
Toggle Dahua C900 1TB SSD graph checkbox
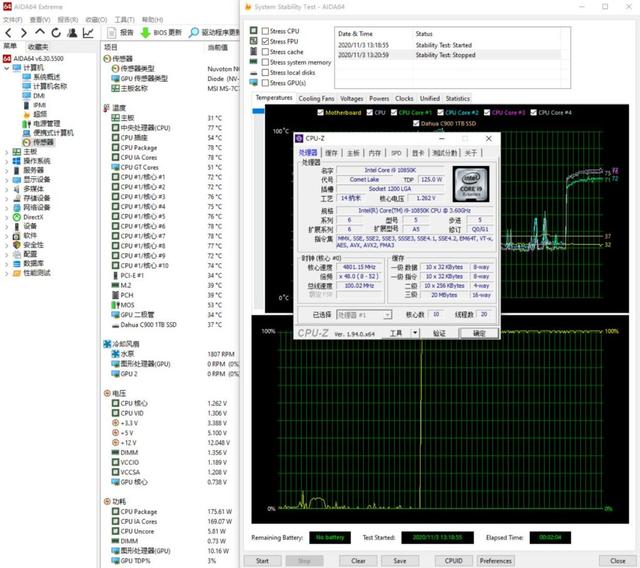[x=416, y=123]
